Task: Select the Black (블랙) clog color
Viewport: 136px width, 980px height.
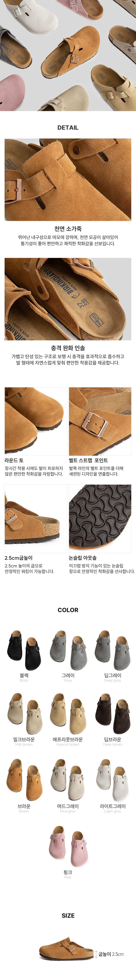Action: click(x=24, y=650)
